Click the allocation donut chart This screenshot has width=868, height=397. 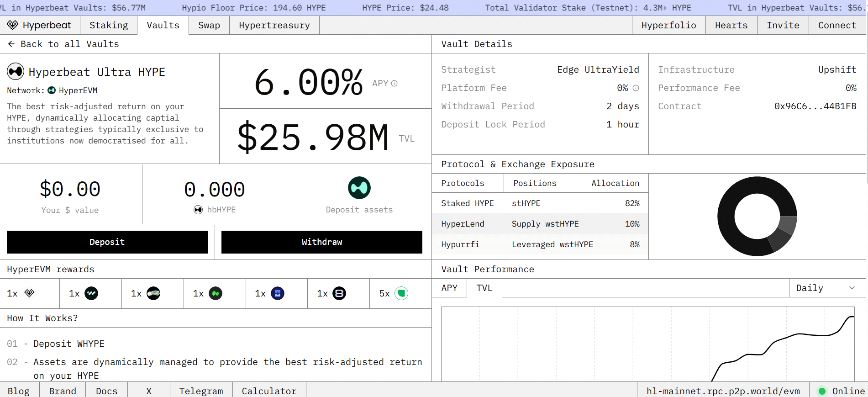pyautogui.click(x=757, y=216)
